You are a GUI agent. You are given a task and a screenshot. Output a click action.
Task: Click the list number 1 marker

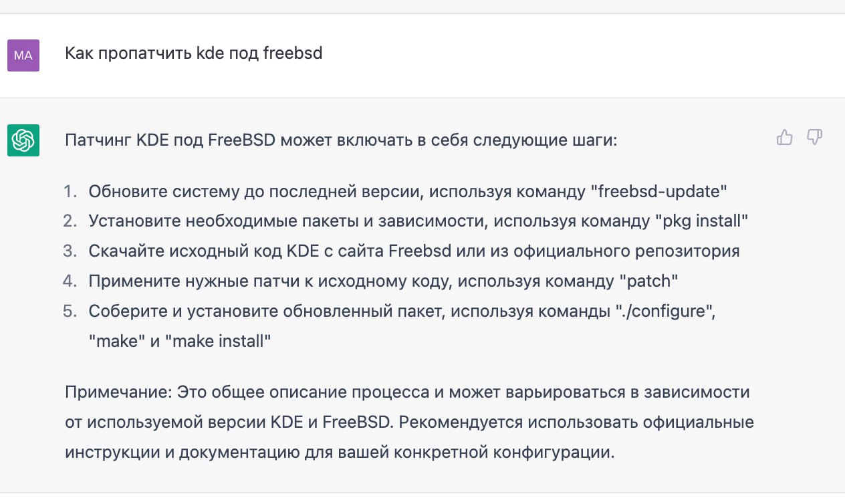tap(70, 192)
